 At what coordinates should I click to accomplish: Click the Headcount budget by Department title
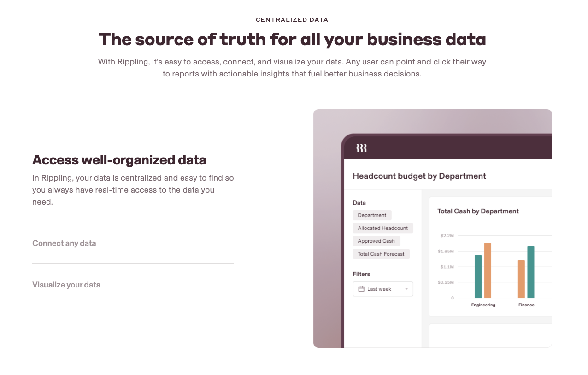coord(419,176)
